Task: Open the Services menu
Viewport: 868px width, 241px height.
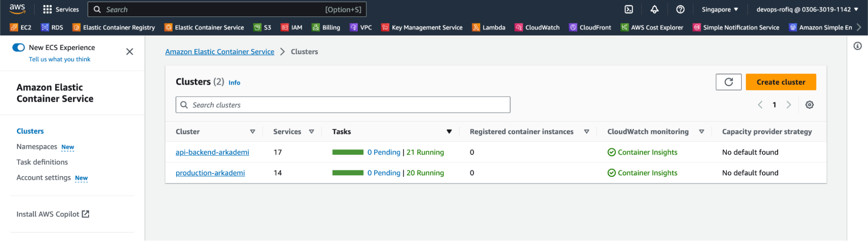Action: [61, 10]
